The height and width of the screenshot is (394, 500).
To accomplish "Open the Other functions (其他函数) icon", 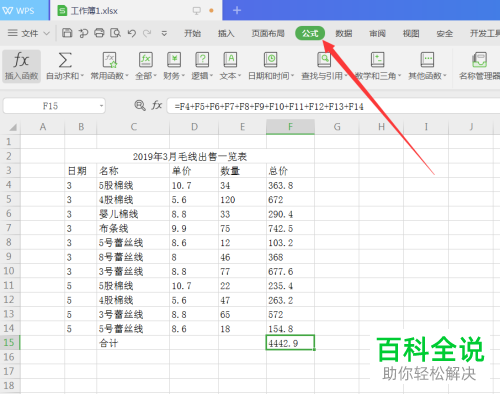I will tap(427, 60).
